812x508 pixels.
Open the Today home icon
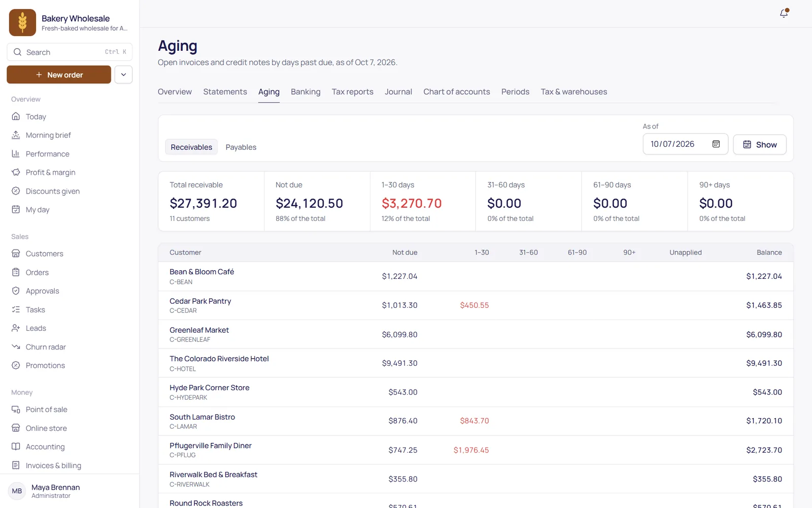point(16,116)
